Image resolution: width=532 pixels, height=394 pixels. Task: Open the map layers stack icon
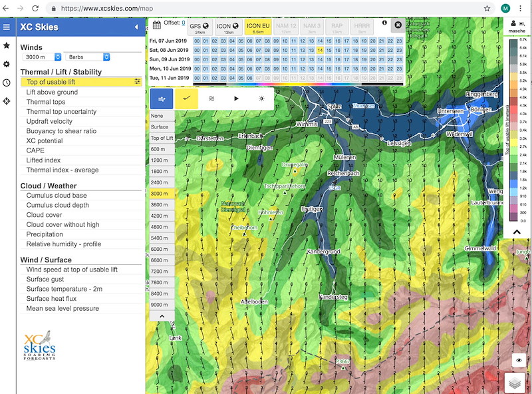click(x=515, y=383)
